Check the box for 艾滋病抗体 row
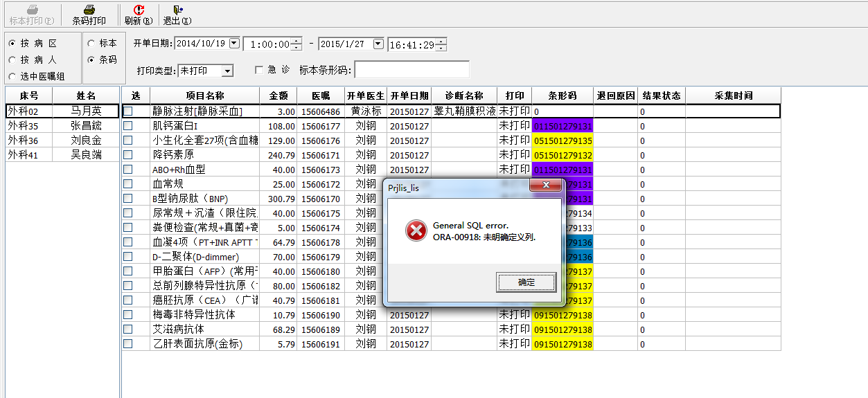868x398 pixels. (128, 329)
